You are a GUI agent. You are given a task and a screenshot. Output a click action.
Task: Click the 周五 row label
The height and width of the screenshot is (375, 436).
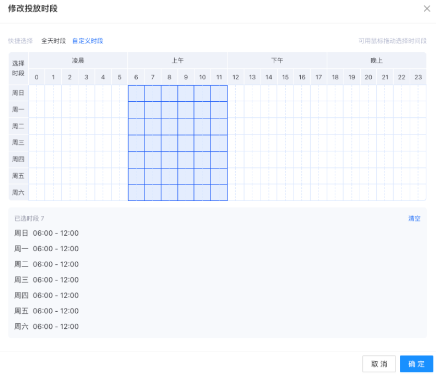click(18, 176)
